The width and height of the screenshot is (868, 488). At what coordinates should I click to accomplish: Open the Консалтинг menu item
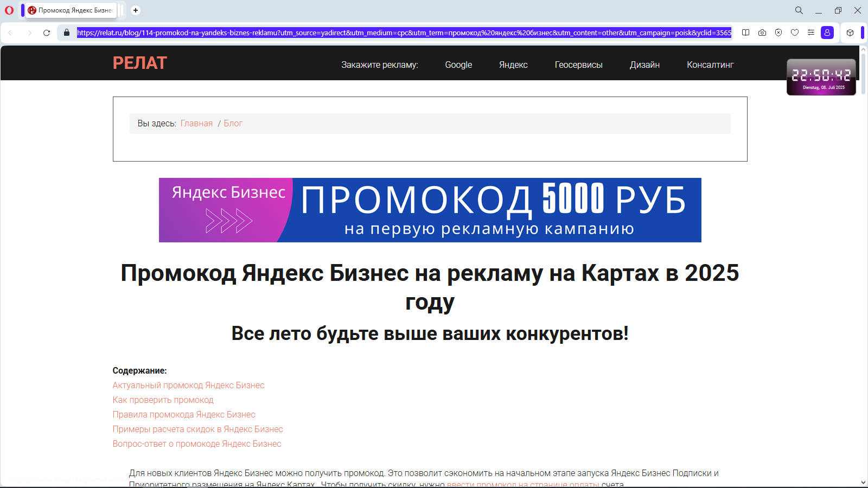point(710,65)
